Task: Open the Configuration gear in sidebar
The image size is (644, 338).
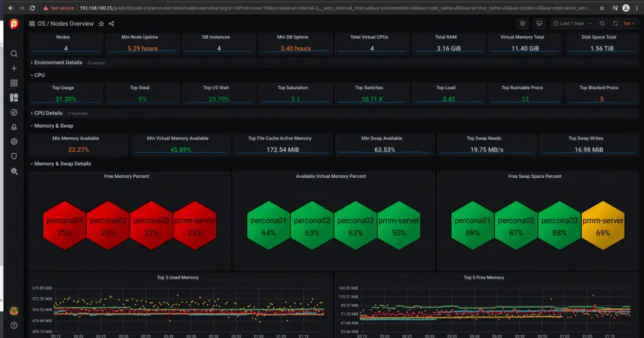Action: click(14, 141)
